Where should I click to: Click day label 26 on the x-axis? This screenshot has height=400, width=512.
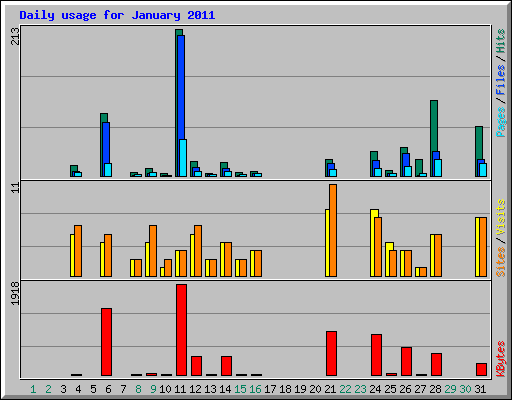coord(405,389)
